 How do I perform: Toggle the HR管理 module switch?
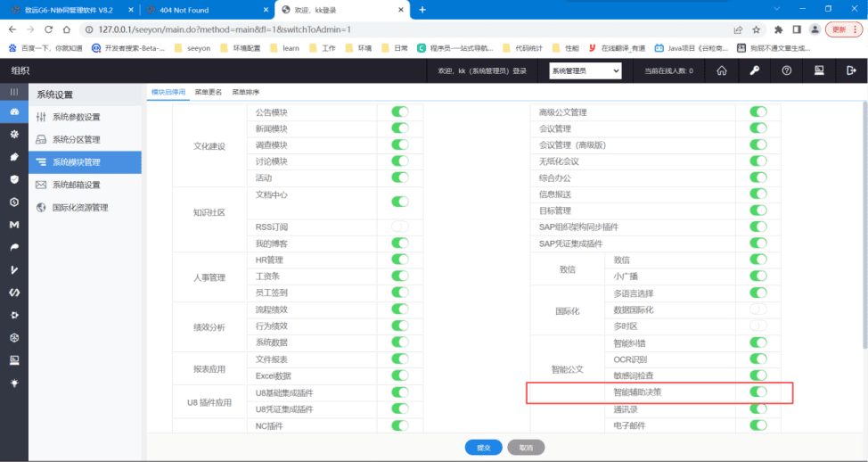399,260
